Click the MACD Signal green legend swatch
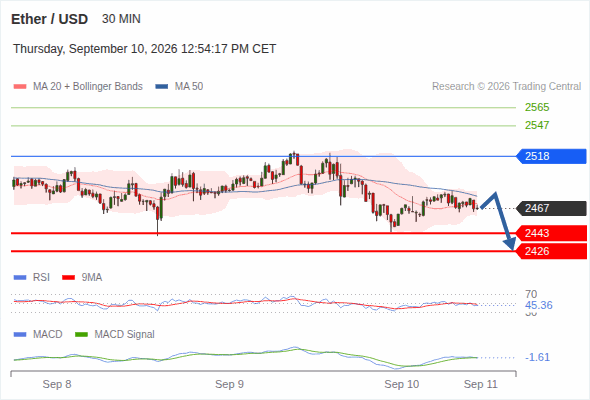Image resolution: width=590 pixels, height=400 pixels. point(81,335)
